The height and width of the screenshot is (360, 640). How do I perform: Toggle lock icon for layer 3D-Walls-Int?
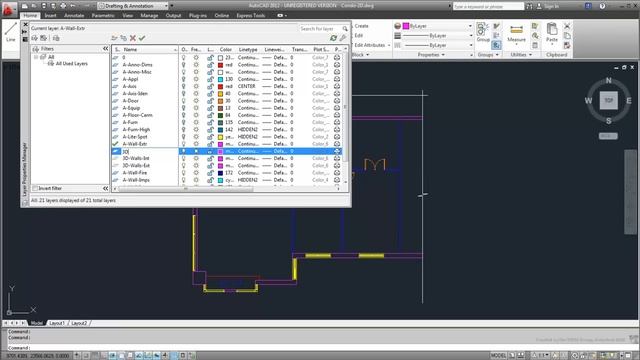[210, 158]
